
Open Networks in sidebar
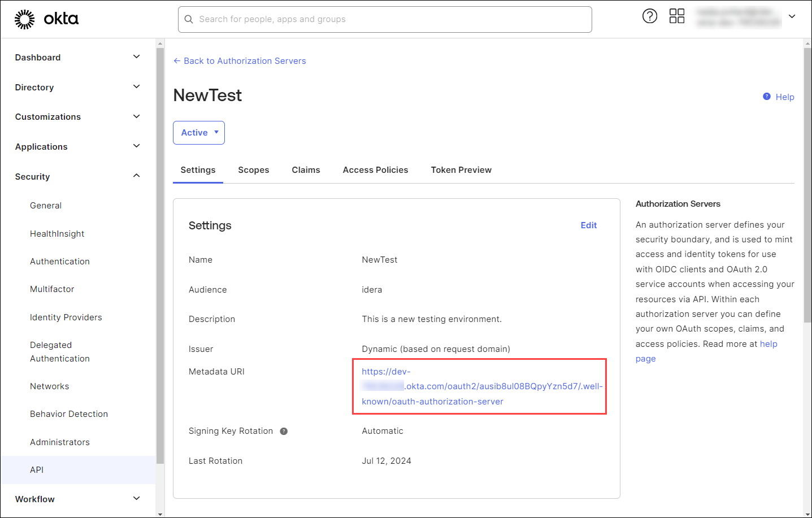point(50,386)
